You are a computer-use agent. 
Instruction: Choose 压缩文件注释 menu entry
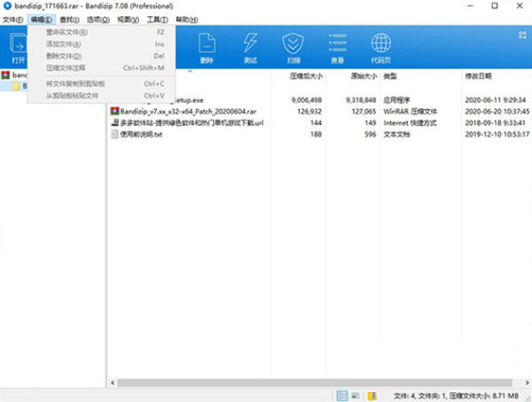point(66,67)
